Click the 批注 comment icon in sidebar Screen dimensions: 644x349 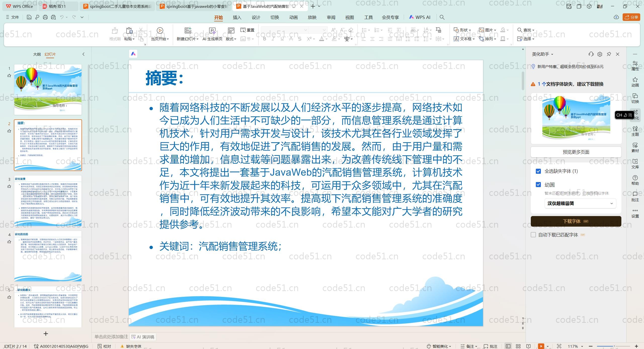tap(635, 196)
